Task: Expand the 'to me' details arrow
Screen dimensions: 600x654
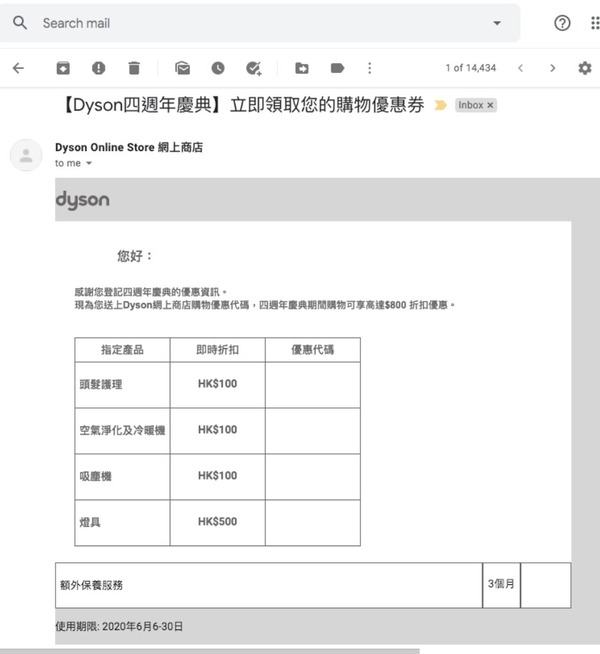Action: click(x=89, y=163)
